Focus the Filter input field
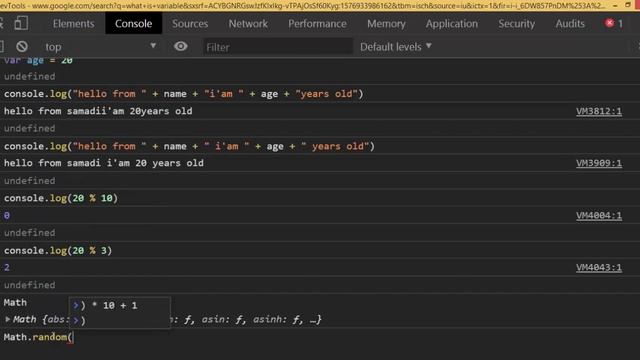This screenshot has width=640, height=360. (x=278, y=47)
